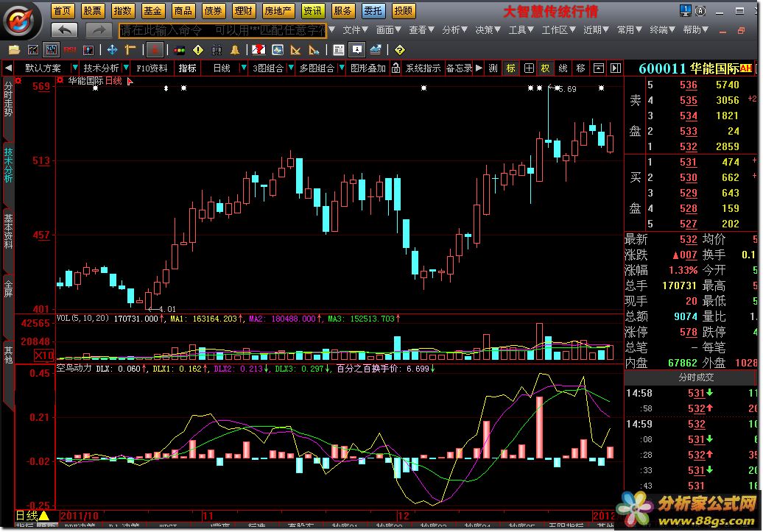The image size is (763, 532).
Task: Click the monitor number 1 icon
Action: (x=685, y=10)
